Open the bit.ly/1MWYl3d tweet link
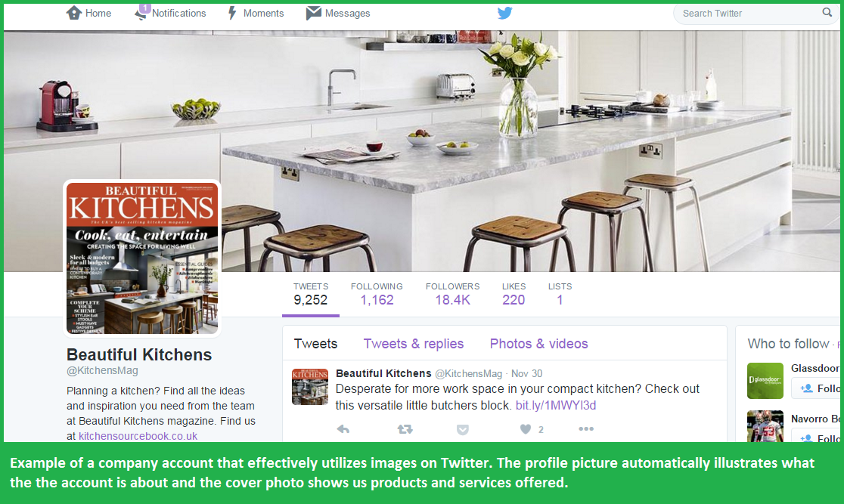 tap(556, 405)
